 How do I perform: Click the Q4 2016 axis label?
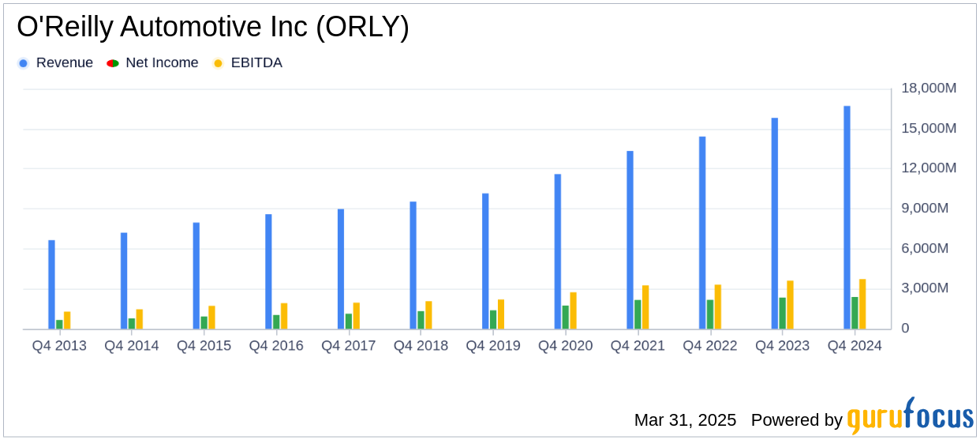point(276,346)
